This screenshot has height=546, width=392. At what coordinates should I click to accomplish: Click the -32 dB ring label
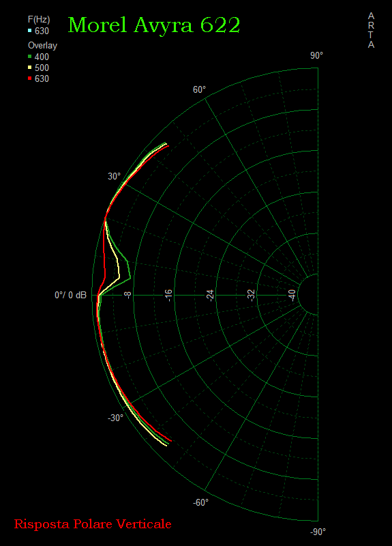click(x=252, y=296)
